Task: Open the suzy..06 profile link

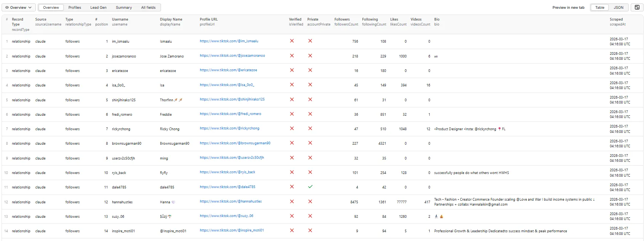Action: [x=226, y=216]
